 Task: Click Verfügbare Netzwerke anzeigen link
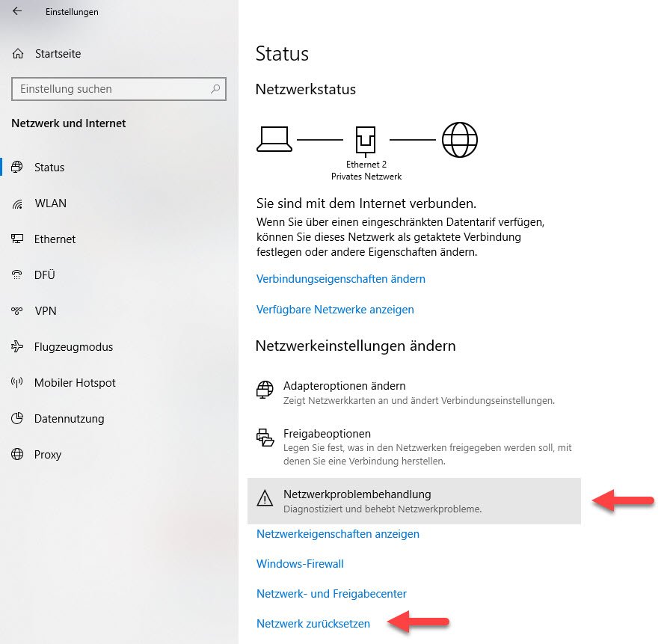[x=335, y=310]
